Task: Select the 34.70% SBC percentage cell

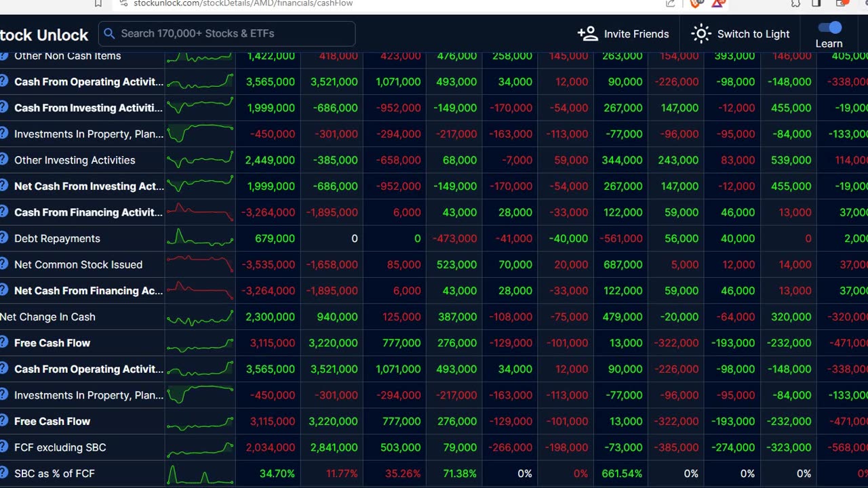Action: tap(277, 473)
